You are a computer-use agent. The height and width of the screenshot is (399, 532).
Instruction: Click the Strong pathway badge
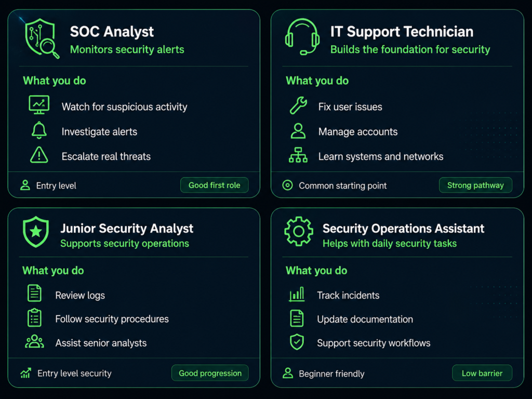(475, 185)
